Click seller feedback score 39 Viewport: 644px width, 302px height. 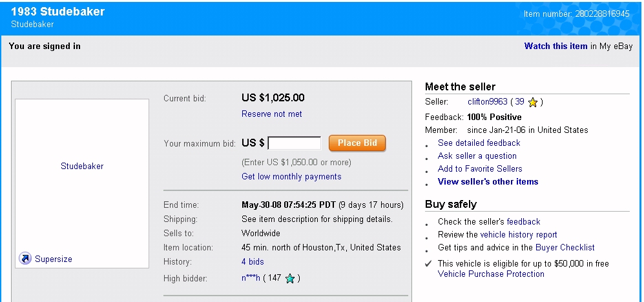coord(519,102)
